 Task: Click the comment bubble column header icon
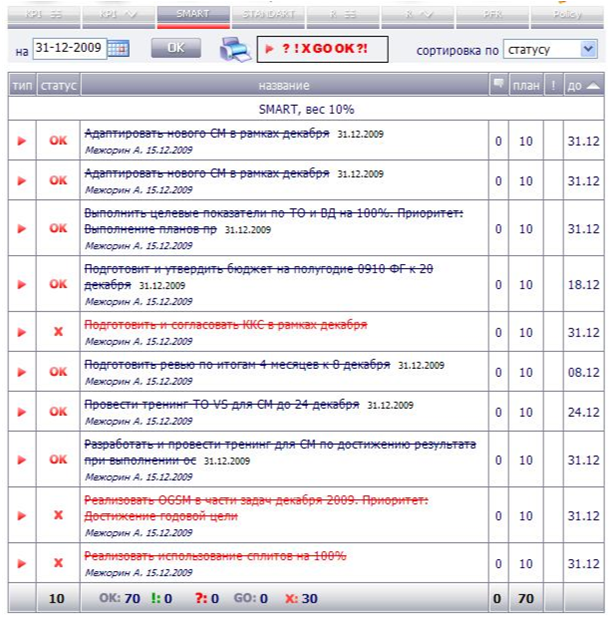click(498, 83)
